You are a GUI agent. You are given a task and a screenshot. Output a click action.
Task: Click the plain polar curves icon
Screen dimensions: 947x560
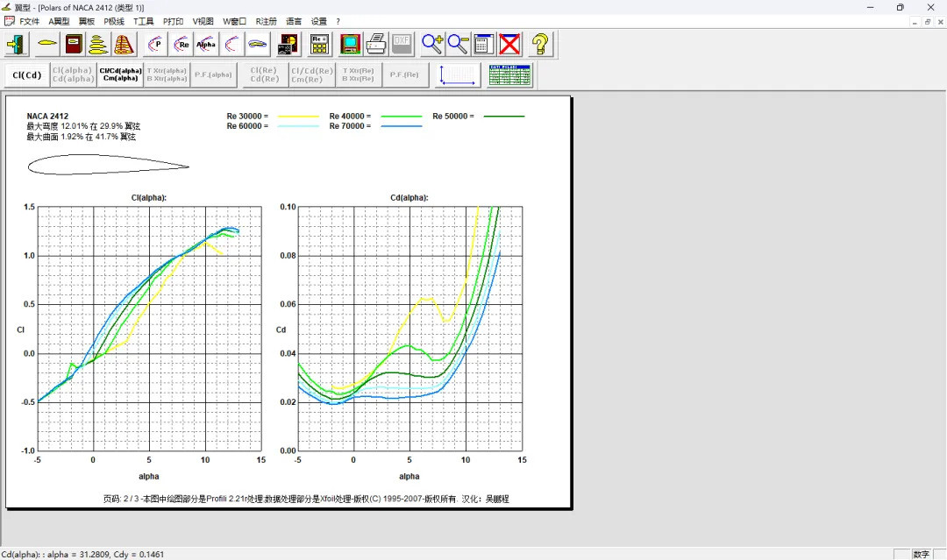click(231, 44)
